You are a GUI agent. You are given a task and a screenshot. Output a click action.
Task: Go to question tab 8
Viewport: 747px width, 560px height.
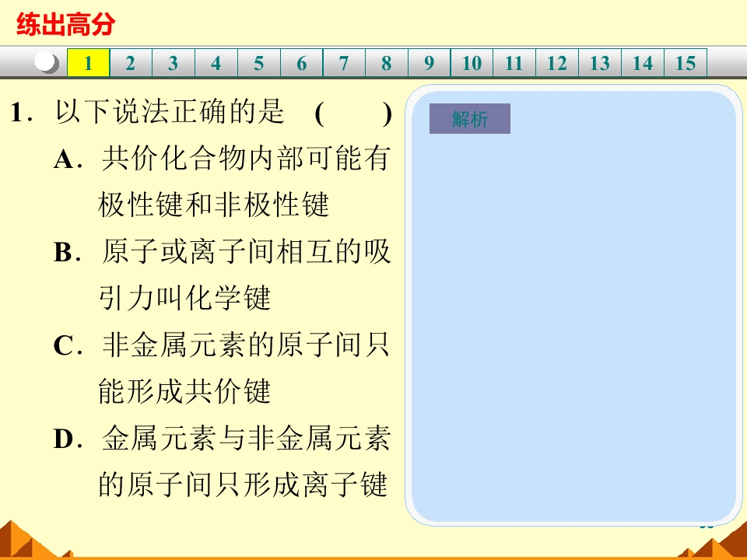click(x=387, y=62)
